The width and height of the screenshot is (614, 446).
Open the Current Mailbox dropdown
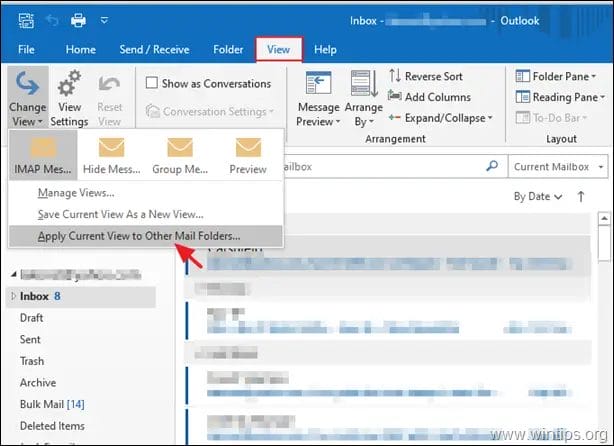click(x=558, y=167)
